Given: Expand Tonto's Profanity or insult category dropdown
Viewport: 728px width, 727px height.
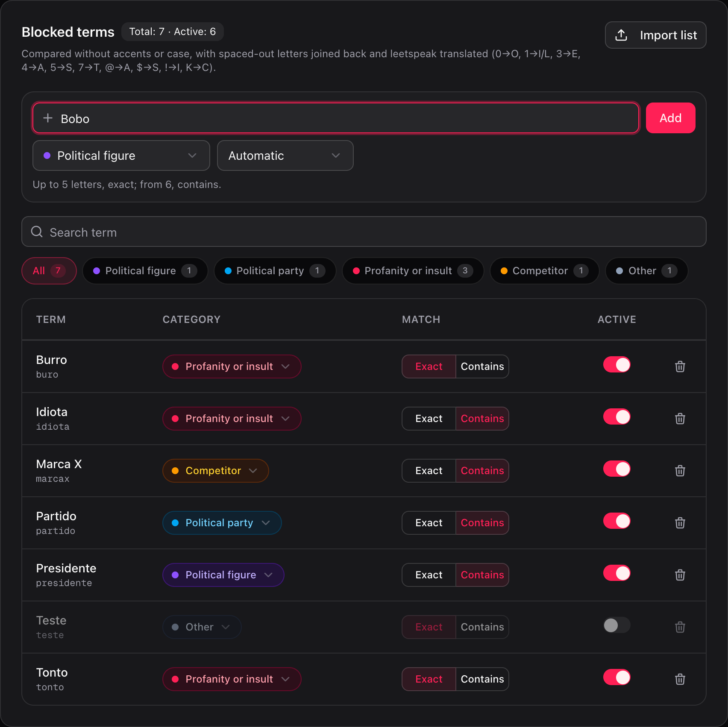Looking at the screenshot, I should coord(232,679).
